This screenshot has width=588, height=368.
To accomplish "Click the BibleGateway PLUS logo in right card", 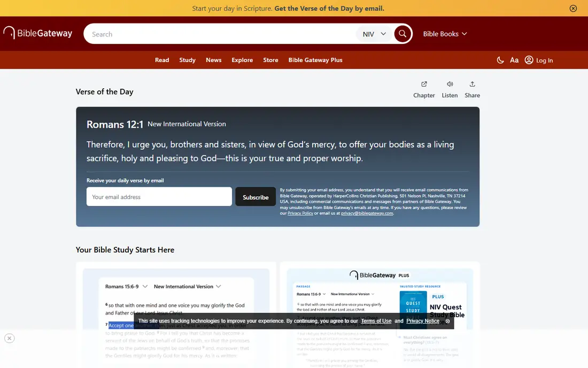I will click(379, 275).
